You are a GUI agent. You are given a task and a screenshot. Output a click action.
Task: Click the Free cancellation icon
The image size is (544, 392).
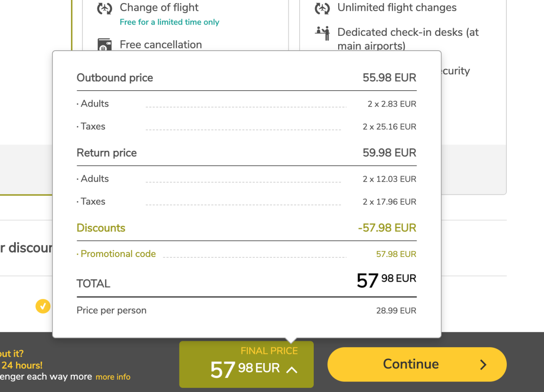(105, 45)
